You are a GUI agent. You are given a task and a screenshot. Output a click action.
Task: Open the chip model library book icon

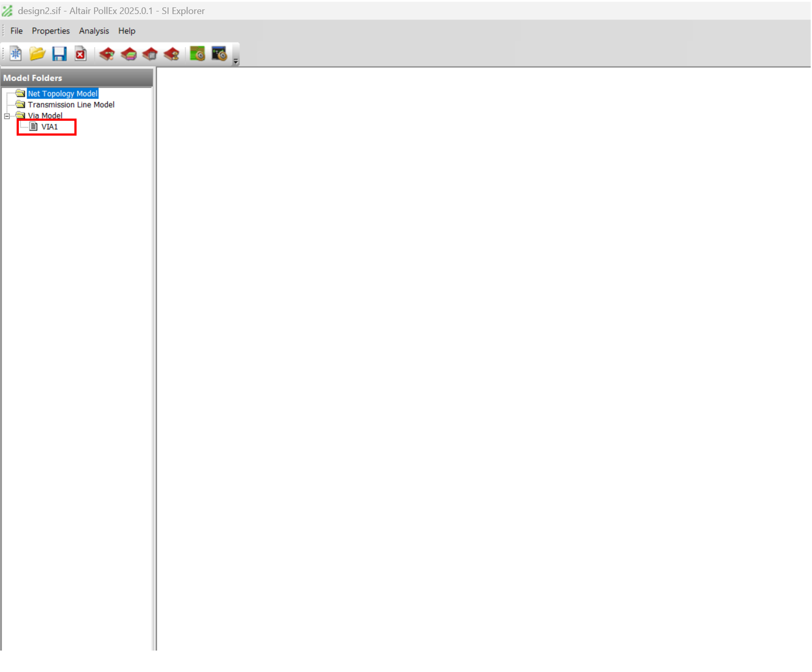[x=150, y=54]
